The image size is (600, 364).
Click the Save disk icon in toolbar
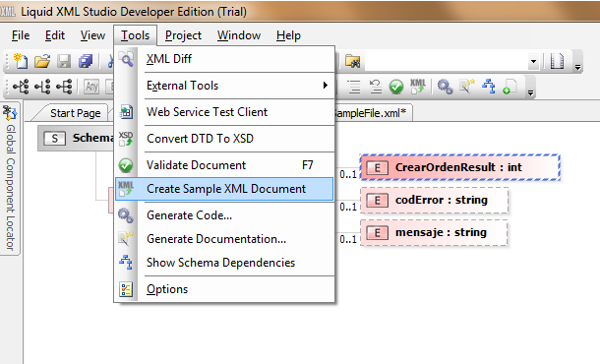coord(64,61)
